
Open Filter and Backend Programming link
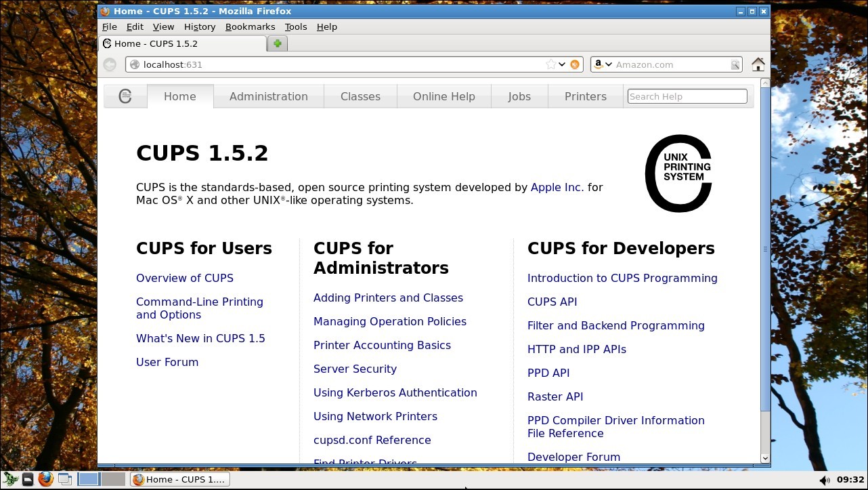point(615,325)
